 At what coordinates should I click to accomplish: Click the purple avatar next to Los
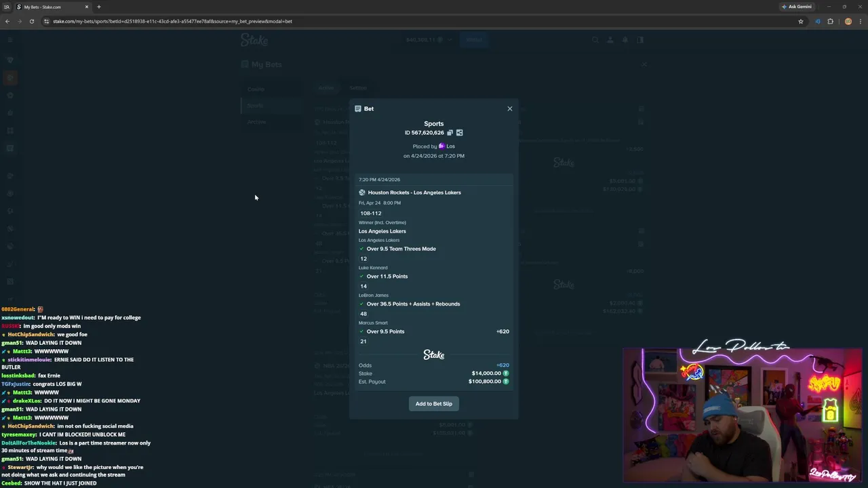tap(442, 146)
